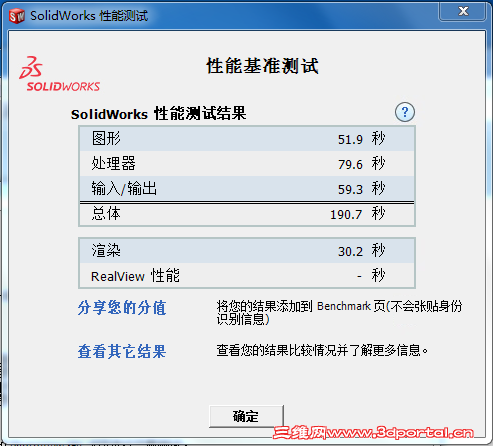
Task: Open the 查看其它结果 link
Action: pyautogui.click(x=122, y=351)
